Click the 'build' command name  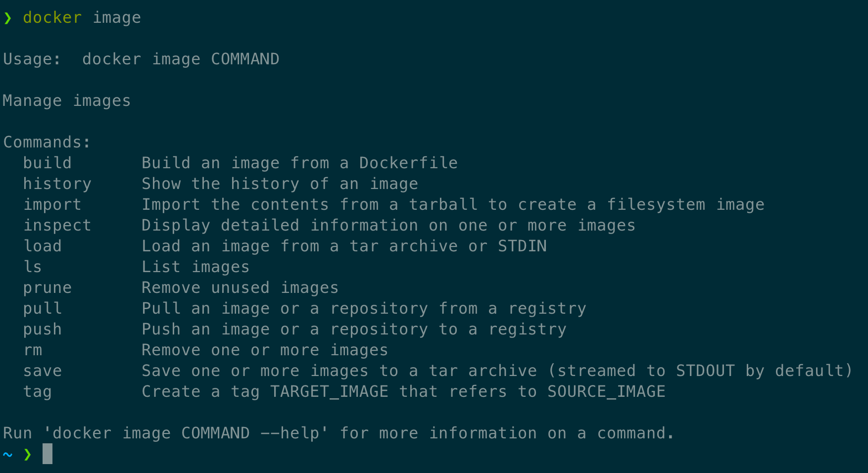point(48,163)
